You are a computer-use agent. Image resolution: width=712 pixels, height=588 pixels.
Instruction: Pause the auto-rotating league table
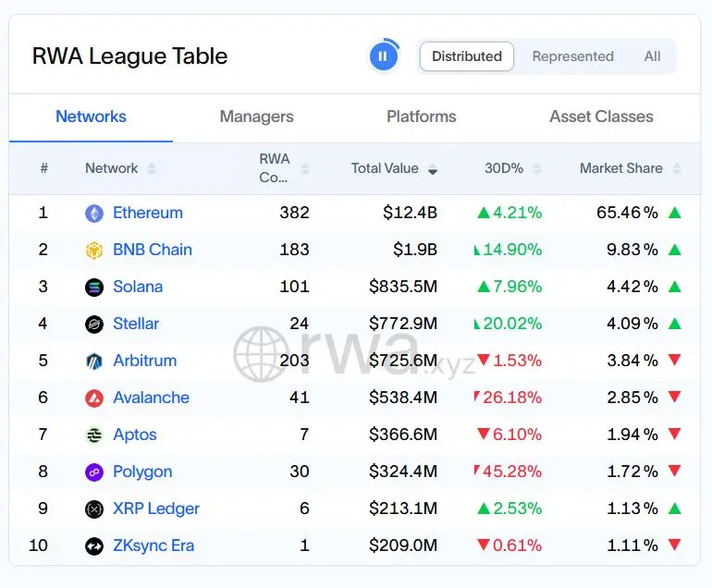click(384, 56)
